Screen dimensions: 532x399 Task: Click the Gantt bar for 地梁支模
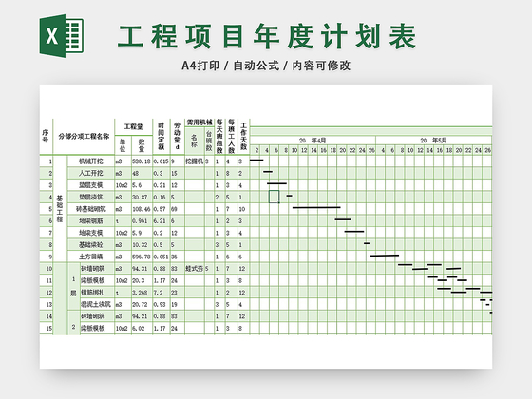point(354,232)
